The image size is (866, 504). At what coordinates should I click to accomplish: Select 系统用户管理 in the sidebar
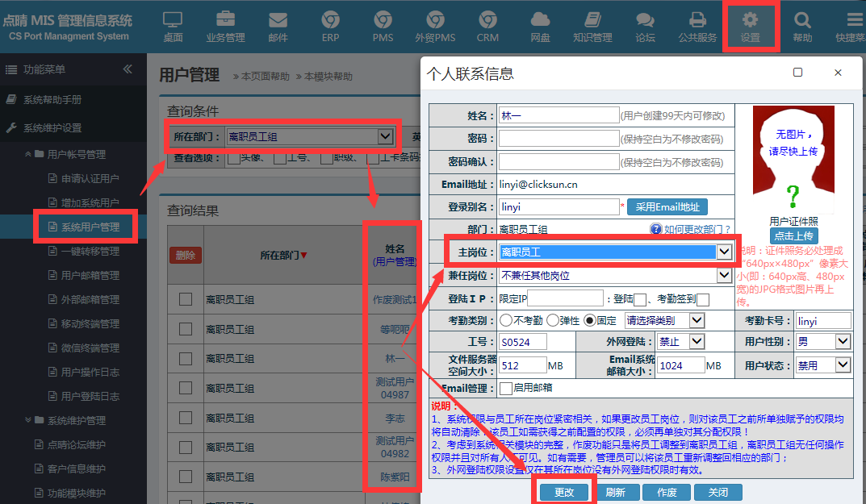tap(90, 227)
